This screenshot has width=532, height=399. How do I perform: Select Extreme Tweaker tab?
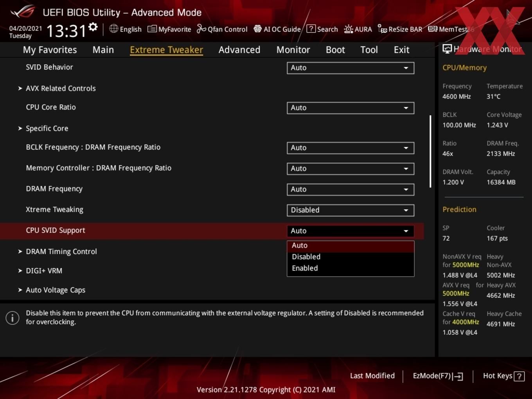(166, 50)
